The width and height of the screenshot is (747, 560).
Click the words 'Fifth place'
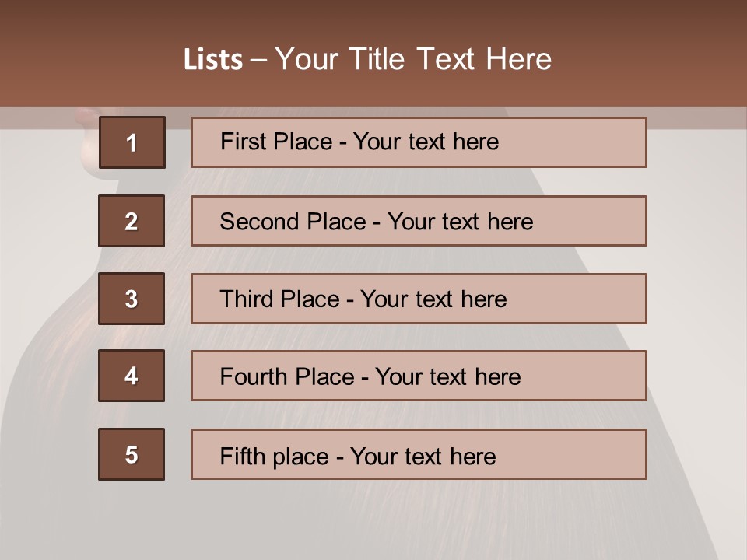[275, 457]
